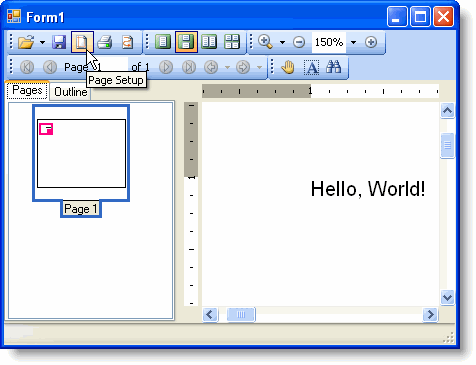
Task: Save the document with the floppy icon
Action: [59, 42]
